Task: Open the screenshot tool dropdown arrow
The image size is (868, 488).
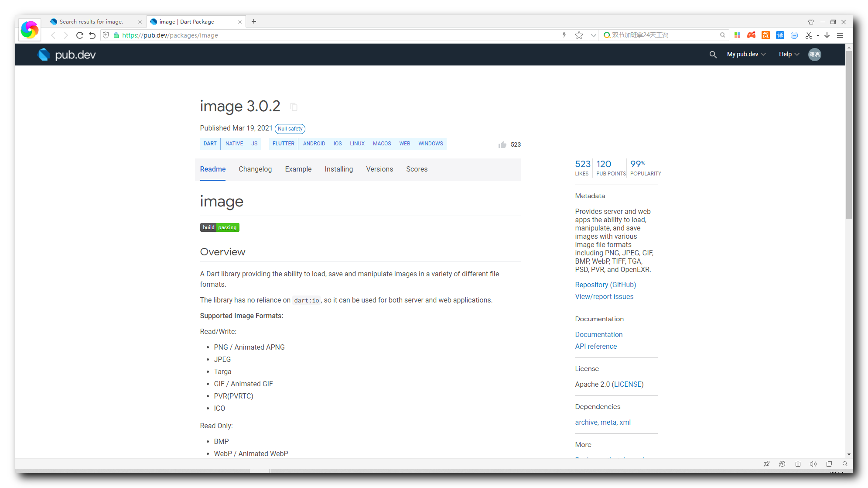Action: click(818, 36)
